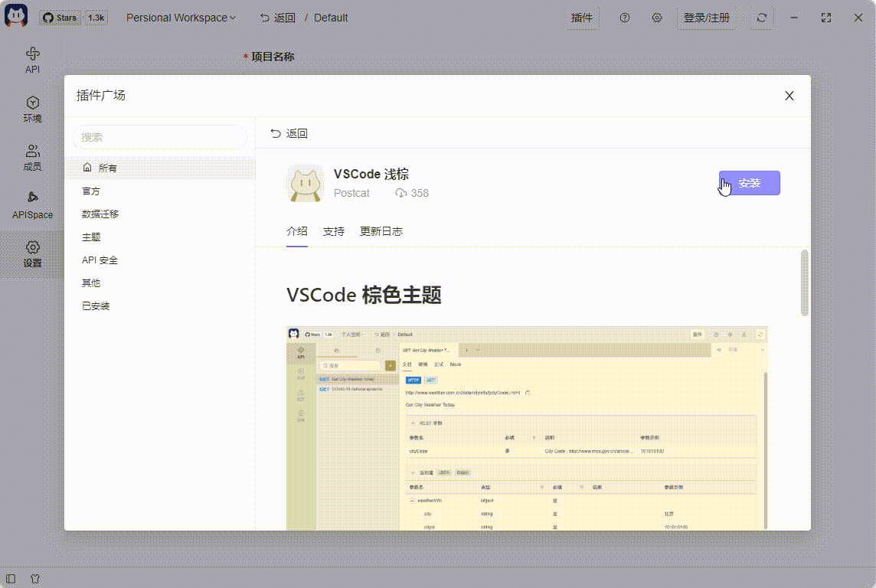Screen dimensions: 876x588
Task: Open the 环境 sidebar section
Action: [32, 109]
